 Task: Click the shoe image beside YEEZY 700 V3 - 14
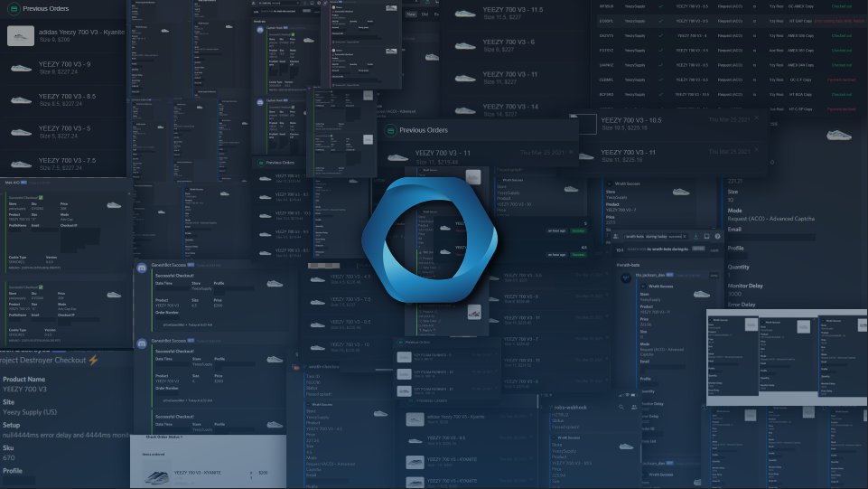click(x=465, y=110)
